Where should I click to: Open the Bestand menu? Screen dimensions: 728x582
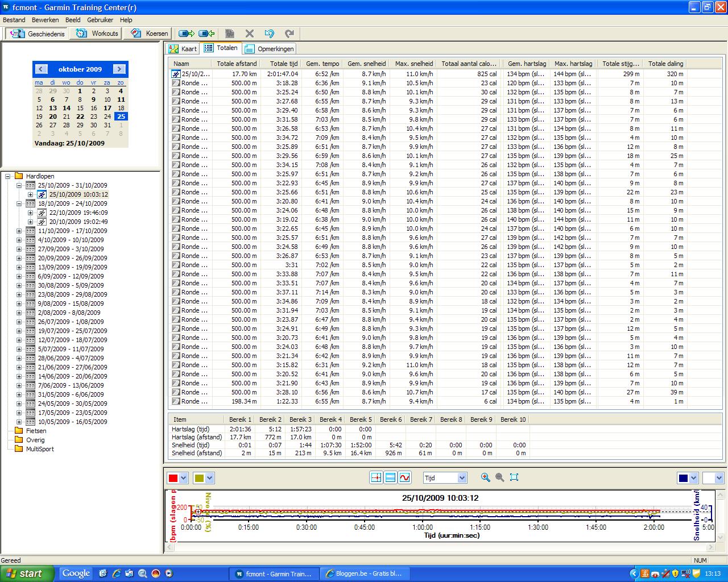[x=14, y=20]
